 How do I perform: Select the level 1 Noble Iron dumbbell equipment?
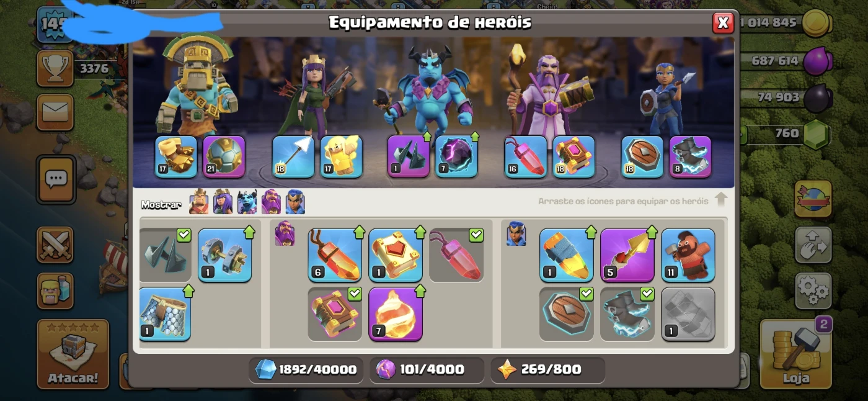[224, 255]
